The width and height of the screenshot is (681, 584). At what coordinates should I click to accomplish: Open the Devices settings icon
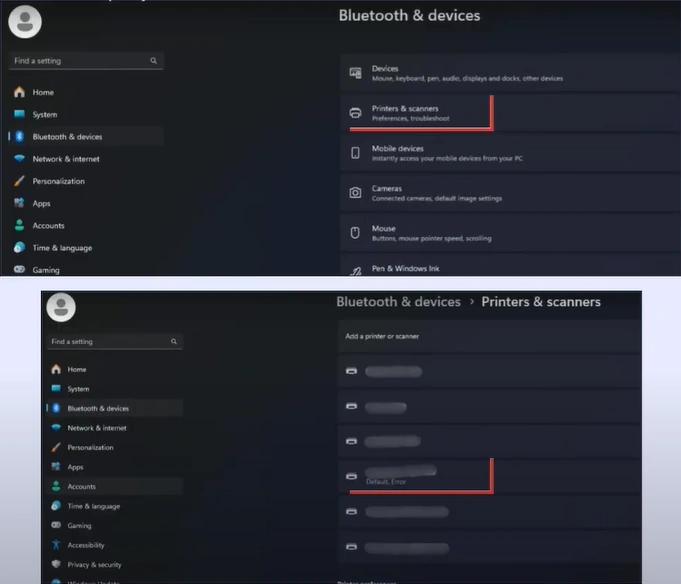[x=355, y=73]
